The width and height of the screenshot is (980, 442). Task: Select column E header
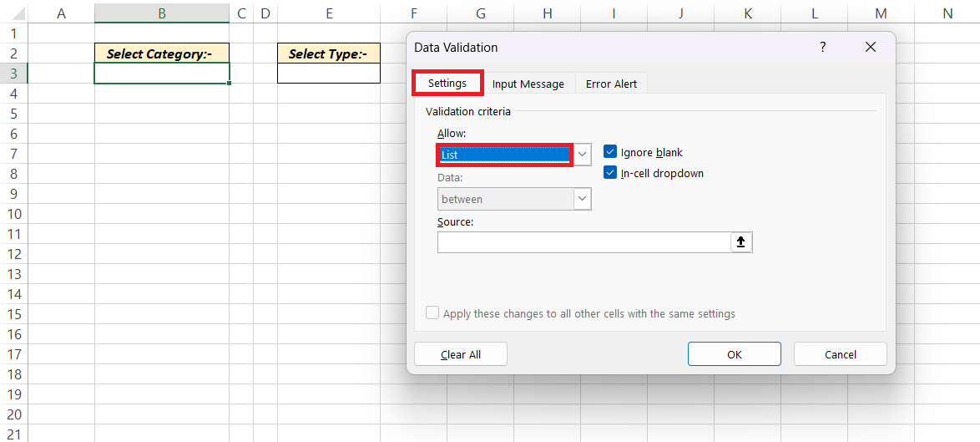(x=329, y=13)
